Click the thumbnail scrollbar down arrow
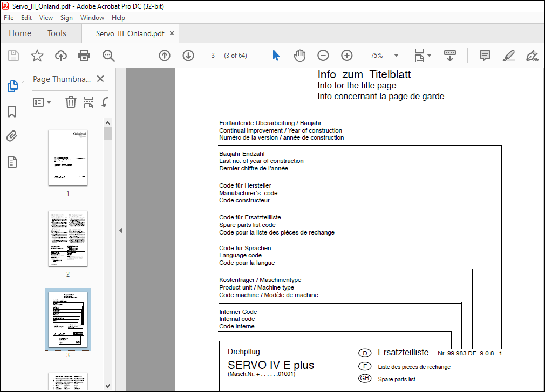545x392 pixels. [x=108, y=386]
